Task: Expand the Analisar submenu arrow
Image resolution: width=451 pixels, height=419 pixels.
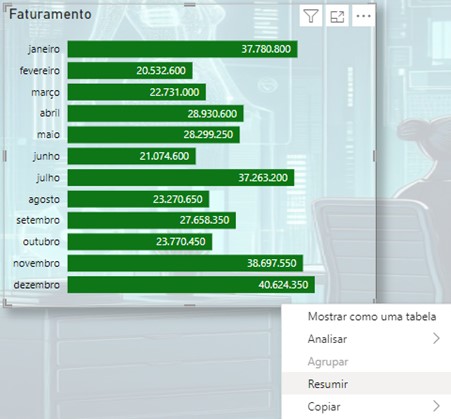Action: [x=436, y=339]
